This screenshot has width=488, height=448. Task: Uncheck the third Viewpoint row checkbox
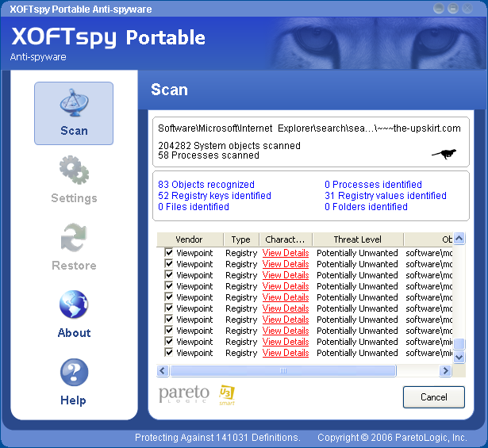click(x=169, y=275)
